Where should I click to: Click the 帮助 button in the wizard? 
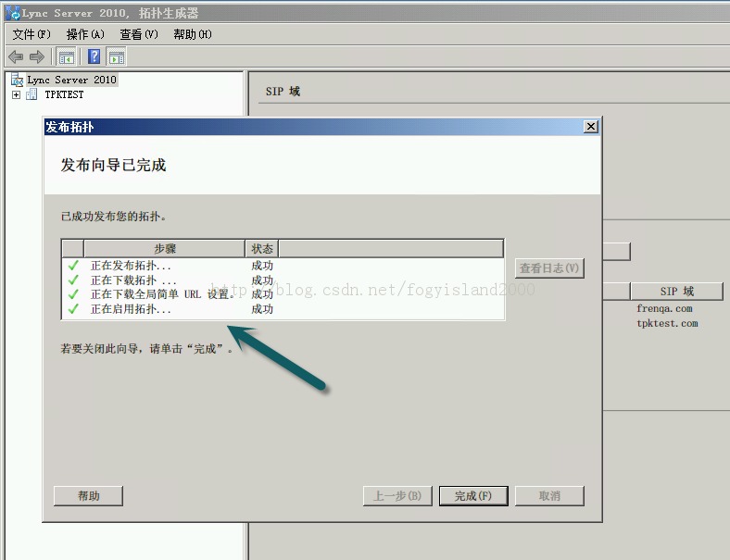coord(88,496)
